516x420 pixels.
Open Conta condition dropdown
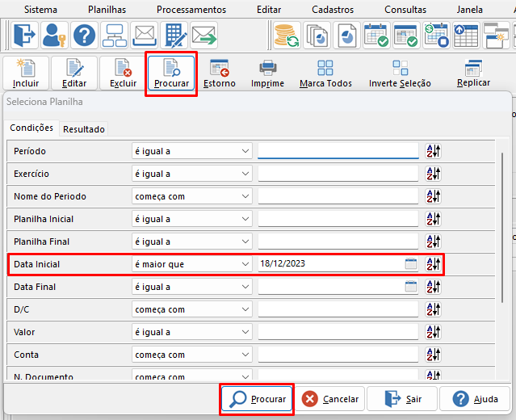[x=192, y=355]
